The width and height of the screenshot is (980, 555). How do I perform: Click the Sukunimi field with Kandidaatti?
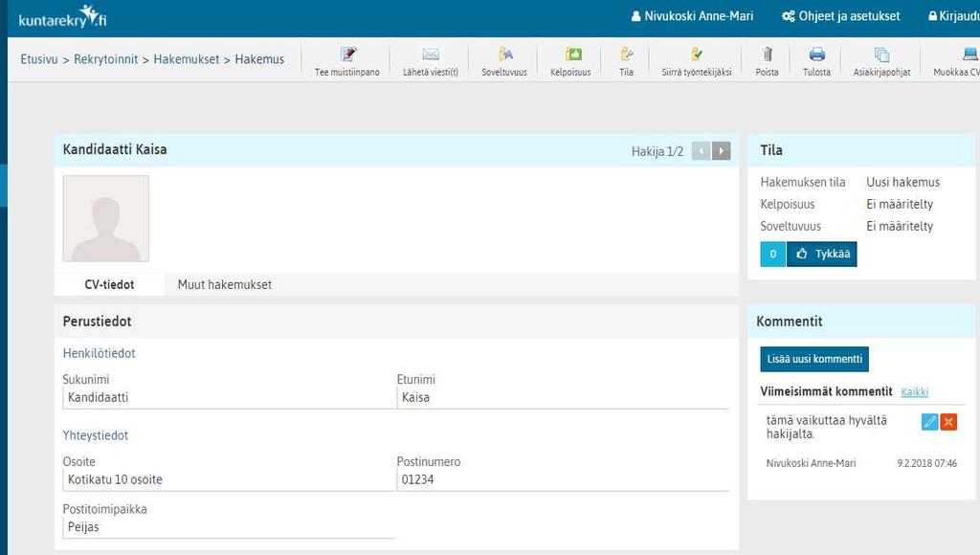point(229,397)
